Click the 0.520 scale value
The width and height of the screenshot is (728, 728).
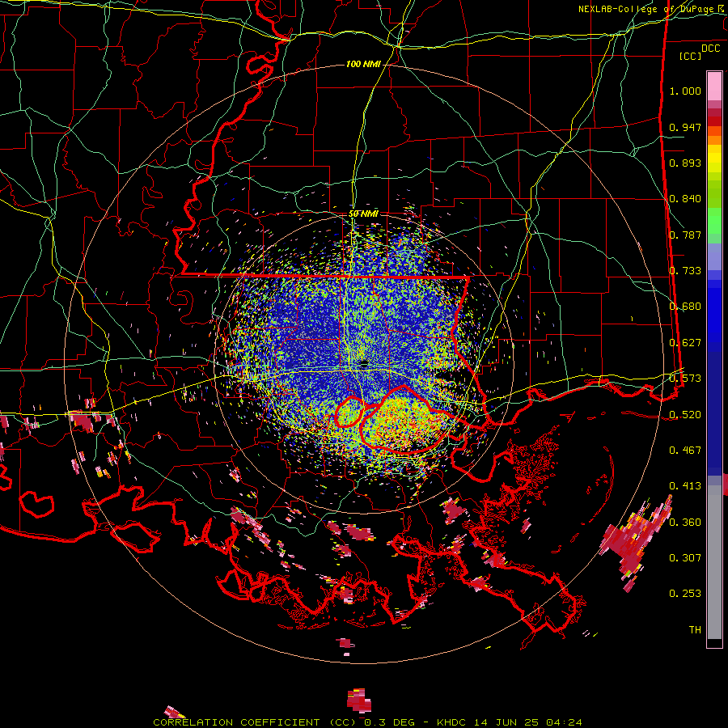[685, 415]
